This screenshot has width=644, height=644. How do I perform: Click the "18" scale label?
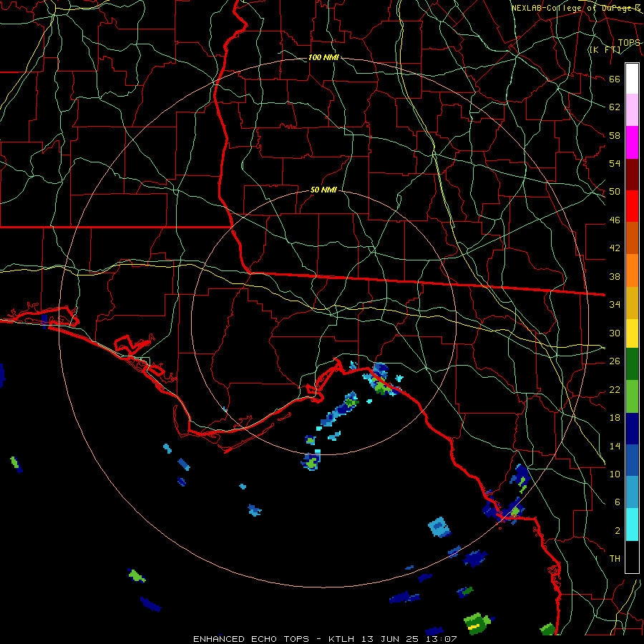pos(615,418)
